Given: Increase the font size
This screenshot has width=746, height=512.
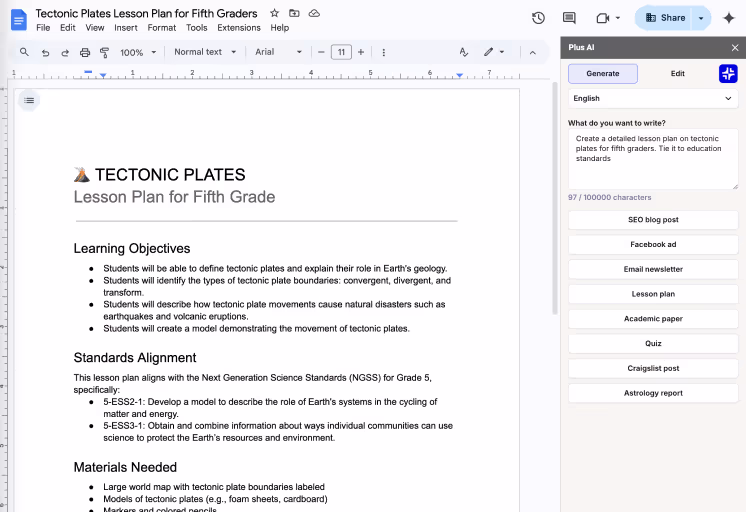Looking at the screenshot, I should click(x=361, y=52).
